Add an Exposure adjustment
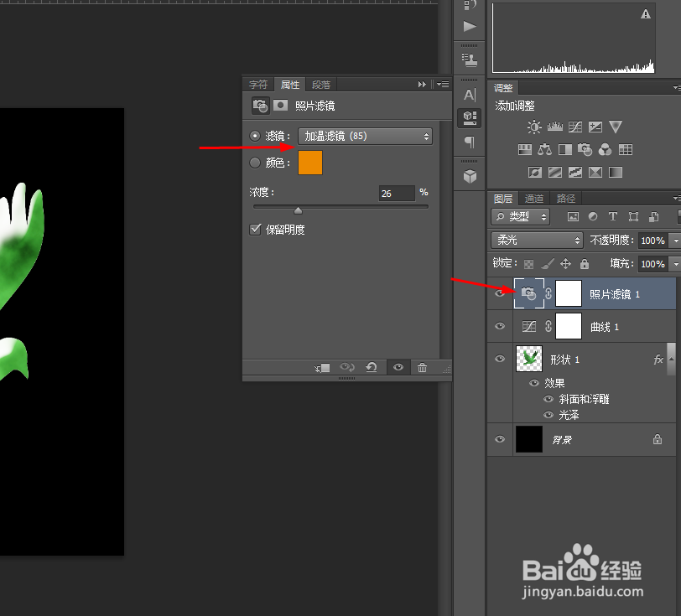This screenshot has width=681, height=616. coord(595,127)
